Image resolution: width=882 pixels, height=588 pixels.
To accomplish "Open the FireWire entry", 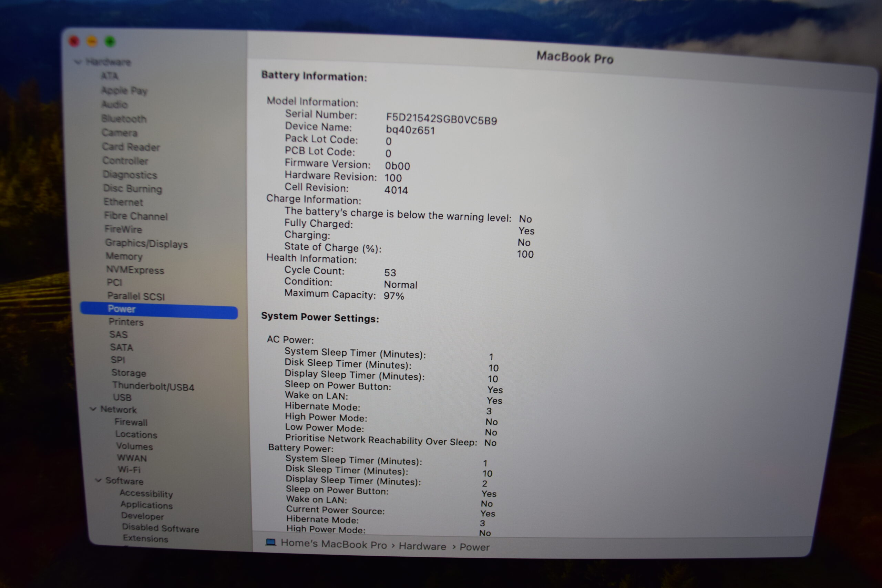I will pos(123,229).
